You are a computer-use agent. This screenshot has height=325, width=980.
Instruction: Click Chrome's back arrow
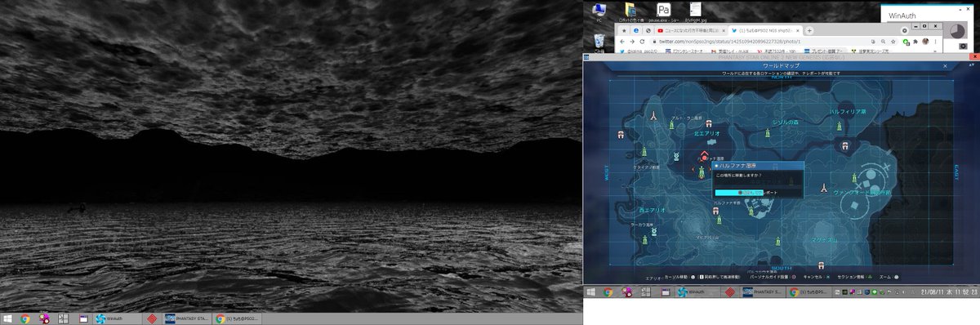click(622, 42)
